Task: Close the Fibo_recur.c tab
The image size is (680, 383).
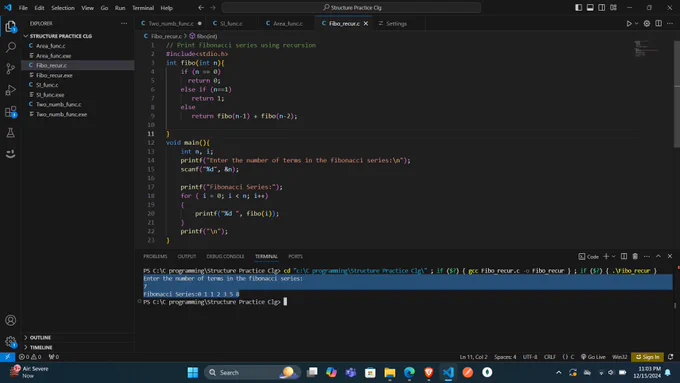Action: coord(366,23)
